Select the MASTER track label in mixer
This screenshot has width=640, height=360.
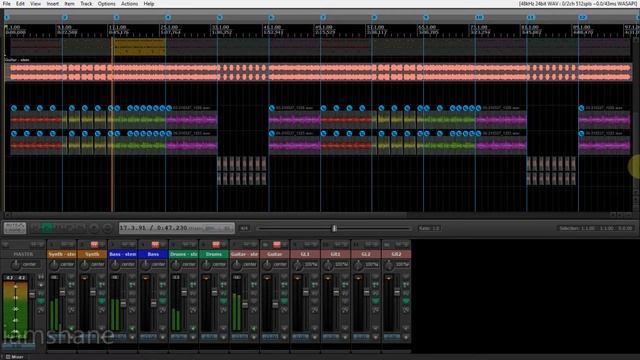tap(23, 254)
